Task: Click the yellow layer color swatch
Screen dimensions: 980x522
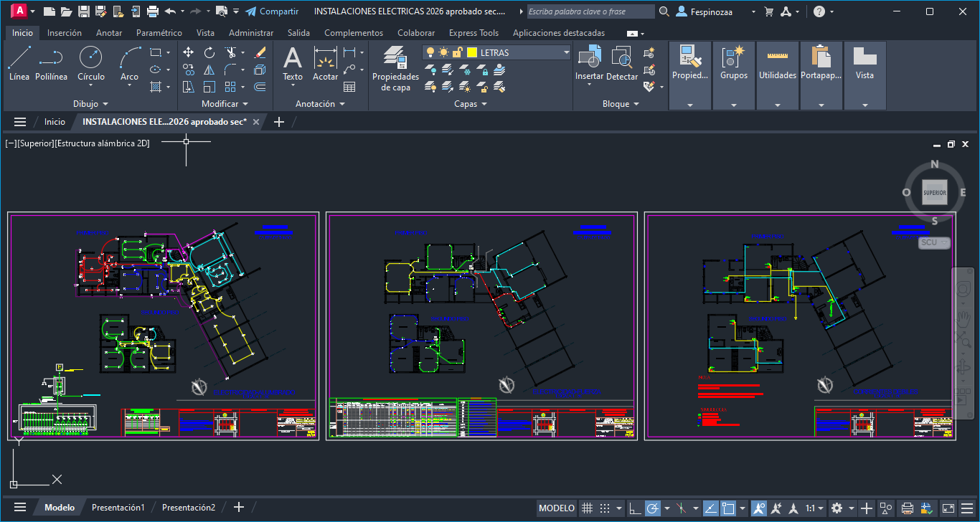Action: 472,52
